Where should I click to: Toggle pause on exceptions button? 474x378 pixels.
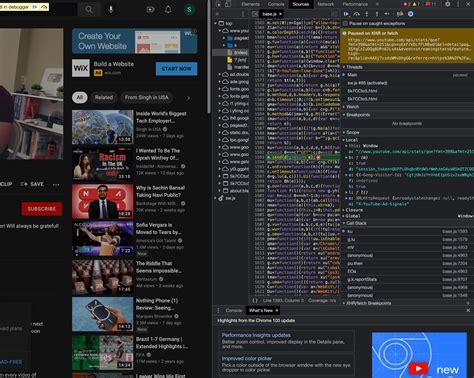(411, 14)
